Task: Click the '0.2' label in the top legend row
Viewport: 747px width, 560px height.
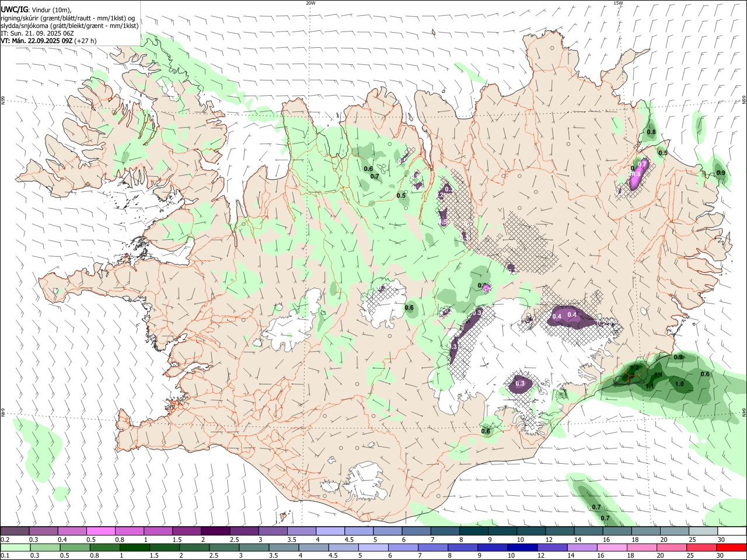Action: tap(5, 540)
